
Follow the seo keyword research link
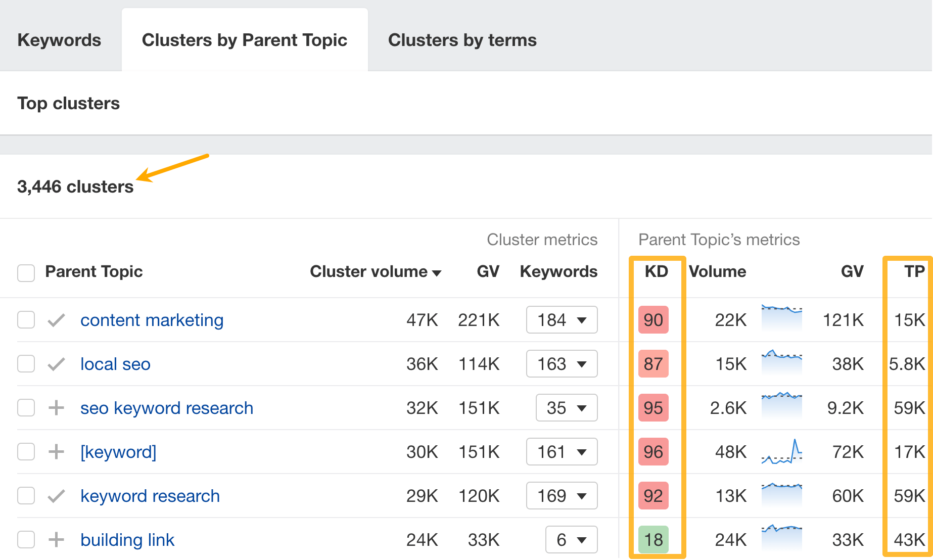[167, 408]
